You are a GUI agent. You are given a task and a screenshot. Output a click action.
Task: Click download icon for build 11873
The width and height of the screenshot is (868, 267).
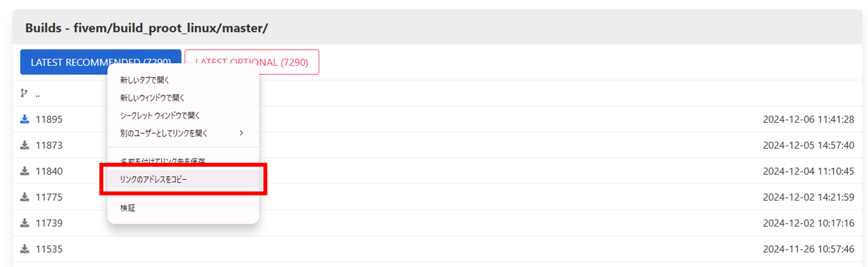25,145
